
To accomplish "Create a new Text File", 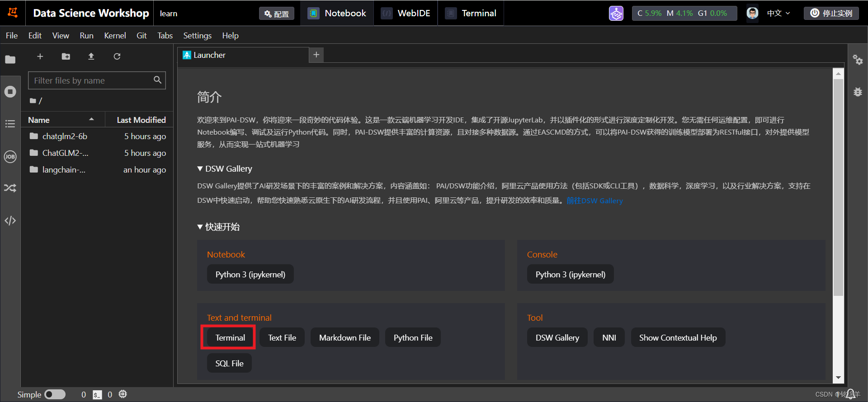I will pyautogui.click(x=282, y=337).
